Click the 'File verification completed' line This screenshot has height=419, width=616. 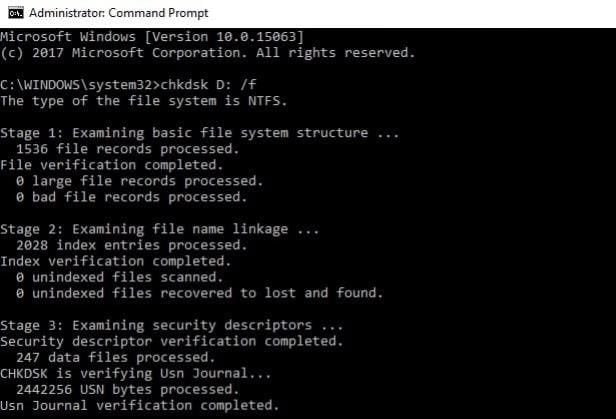(112, 165)
